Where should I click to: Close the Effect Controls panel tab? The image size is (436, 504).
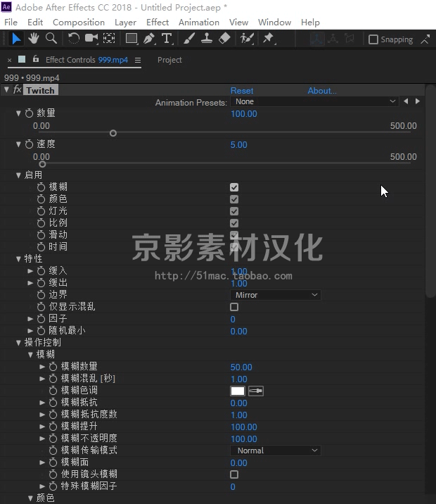click(9, 60)
